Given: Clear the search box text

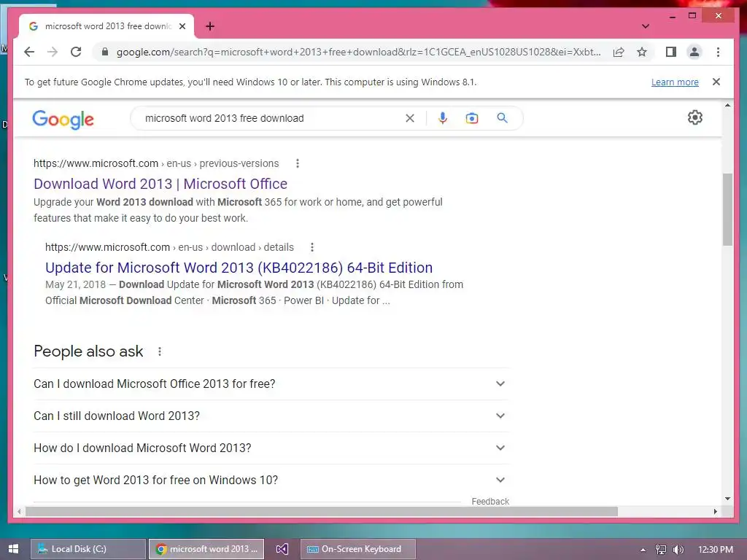Looking at the screenshot, I should click(410, 118).
